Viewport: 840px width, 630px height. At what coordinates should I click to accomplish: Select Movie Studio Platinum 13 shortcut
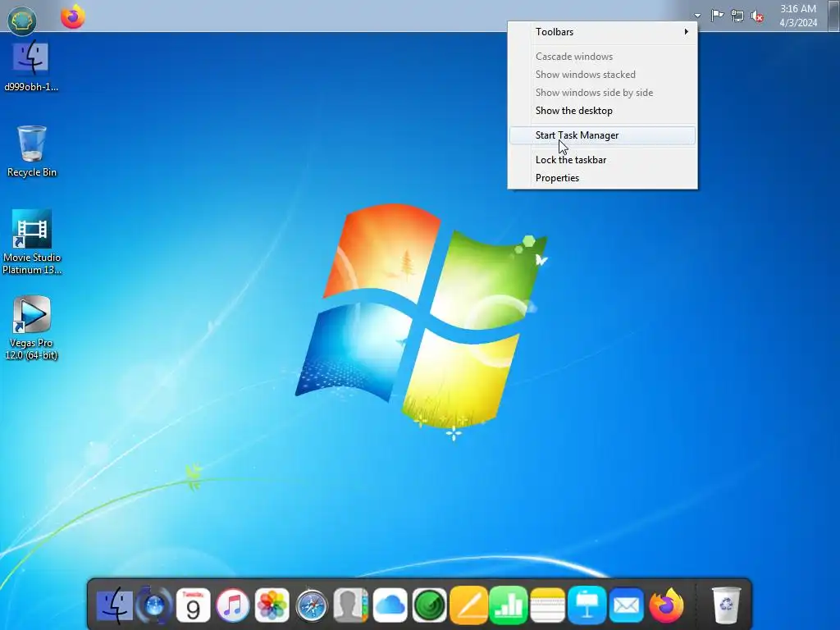pos(32,242)
